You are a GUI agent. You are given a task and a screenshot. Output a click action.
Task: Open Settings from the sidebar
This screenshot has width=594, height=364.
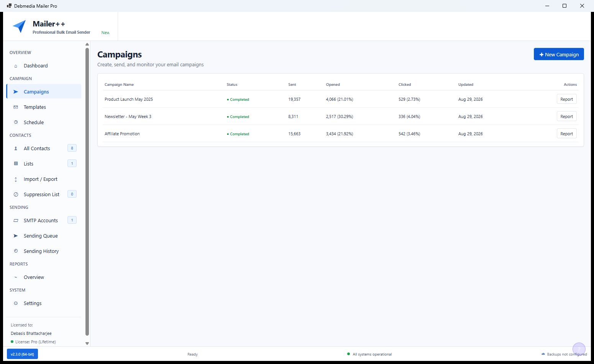(x=44, y=303)
